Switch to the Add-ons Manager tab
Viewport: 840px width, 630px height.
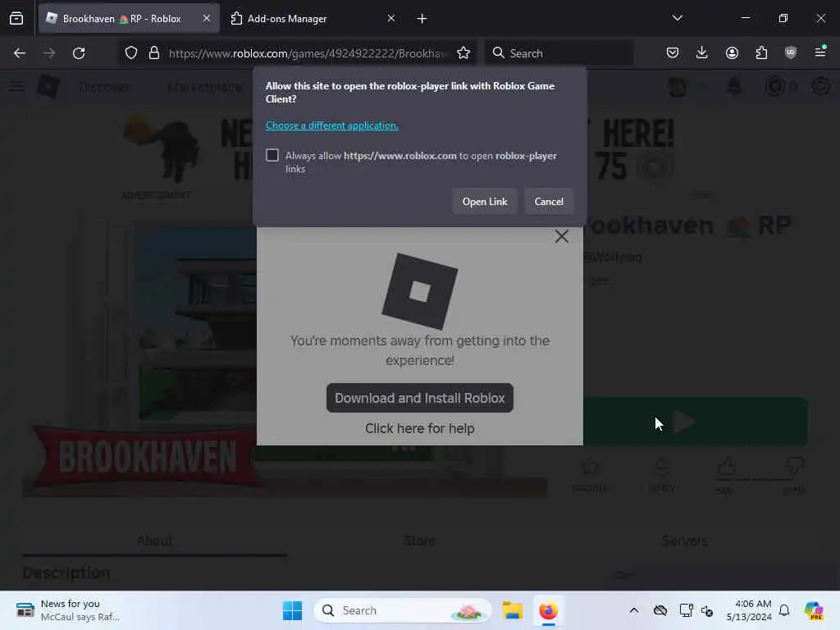tap(313, 19)
